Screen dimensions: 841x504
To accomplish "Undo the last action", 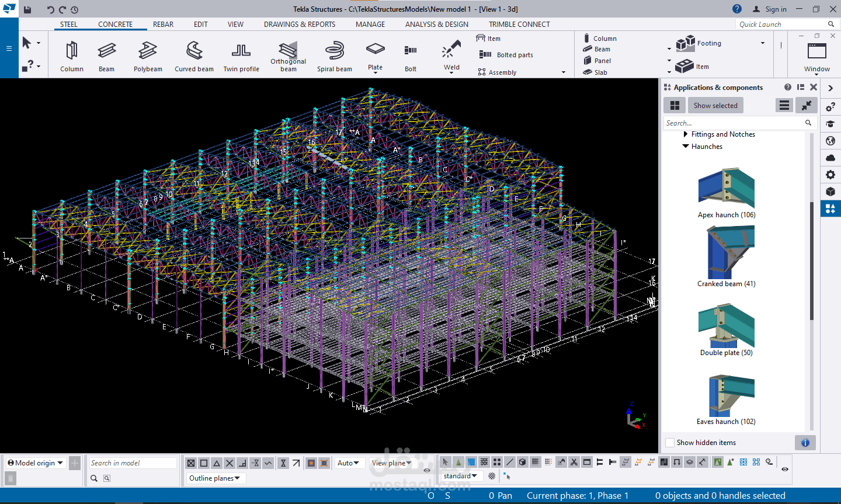I will pyautogui.click(x=50, y=9).
